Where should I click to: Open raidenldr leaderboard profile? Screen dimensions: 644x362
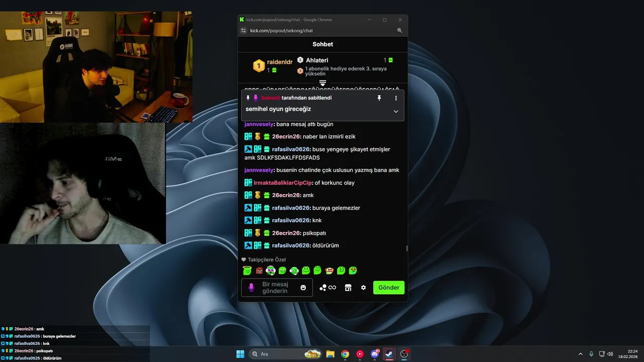[280, 62]
